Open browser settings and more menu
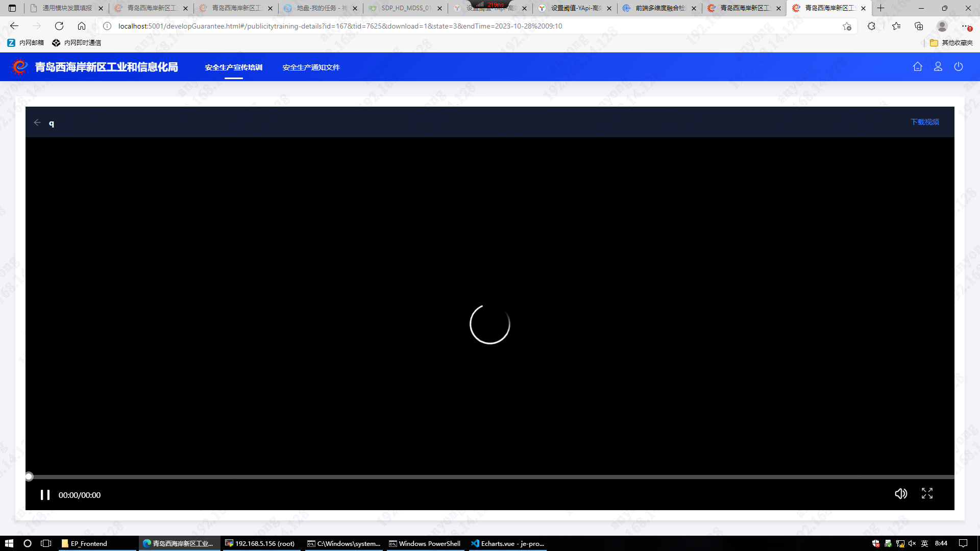 tap(966, 26)
